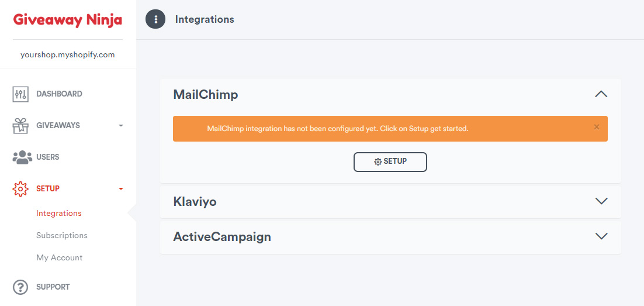
Task: Go to Subscriptions in sidebar
Action: point(62,236)
